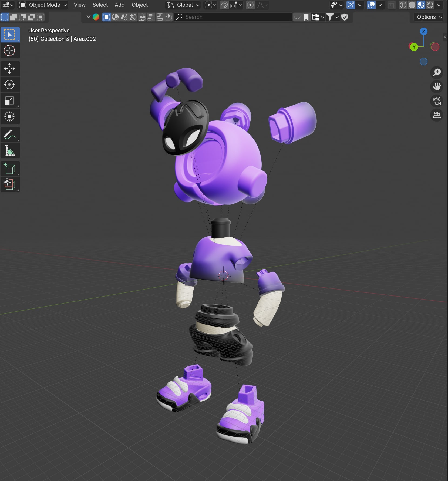Pick the Rotate tool
Viewport: 448px width, 481px height.
(x=10, y=85)
